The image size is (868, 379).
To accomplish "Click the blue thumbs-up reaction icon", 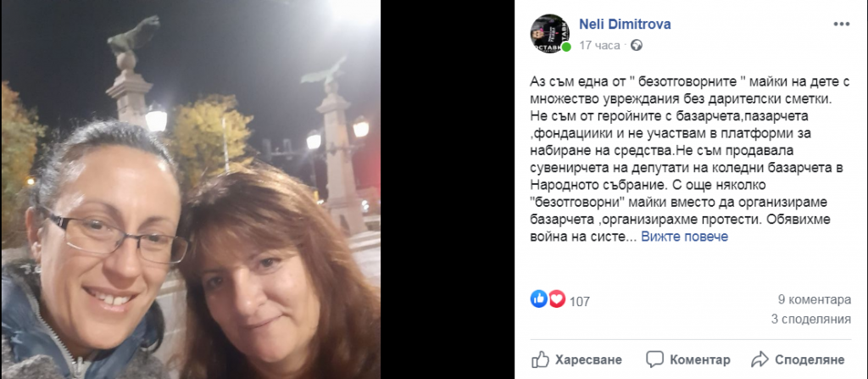I will [538, 299].
